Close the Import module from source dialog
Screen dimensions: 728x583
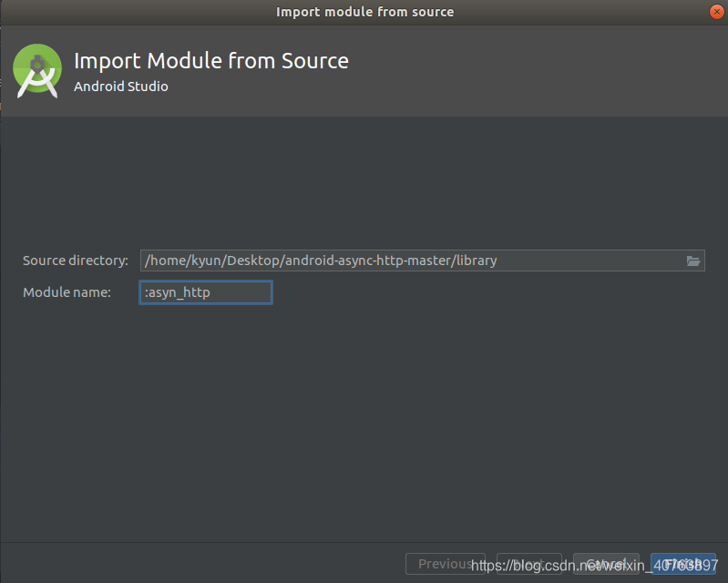click(715, 12)
